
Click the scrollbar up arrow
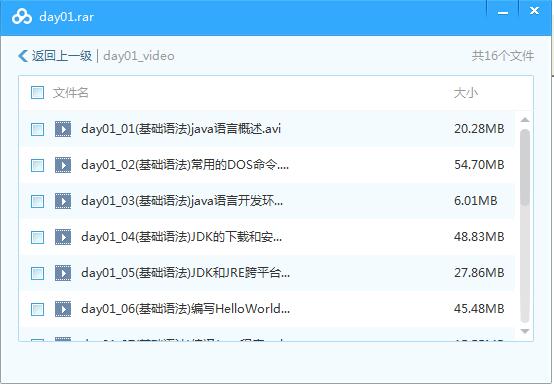pos(525,120)
